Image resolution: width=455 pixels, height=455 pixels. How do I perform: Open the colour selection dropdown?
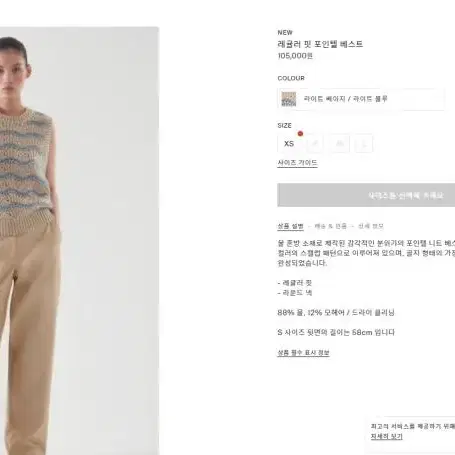[x=361, y=99]
